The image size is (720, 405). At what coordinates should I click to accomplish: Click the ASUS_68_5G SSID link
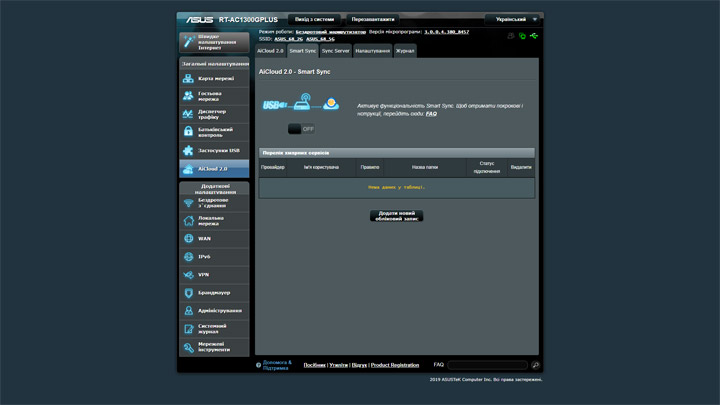tap(320, 39)
